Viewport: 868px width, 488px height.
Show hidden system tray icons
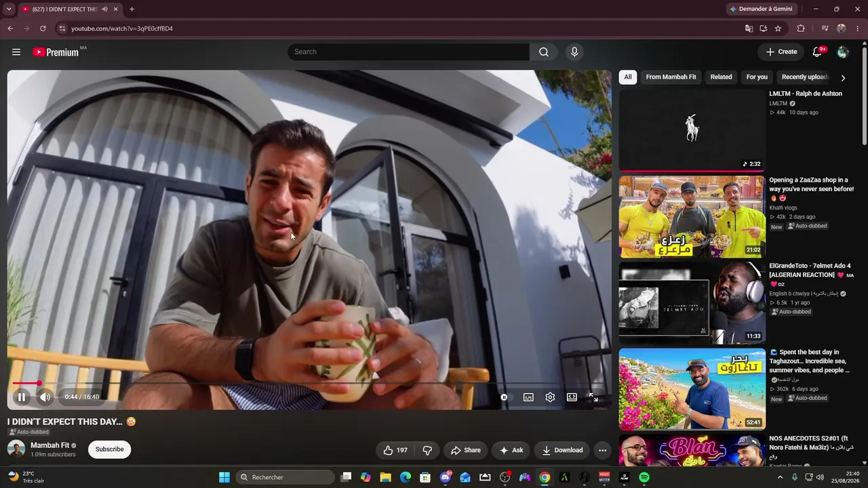[x=780, y=477]
